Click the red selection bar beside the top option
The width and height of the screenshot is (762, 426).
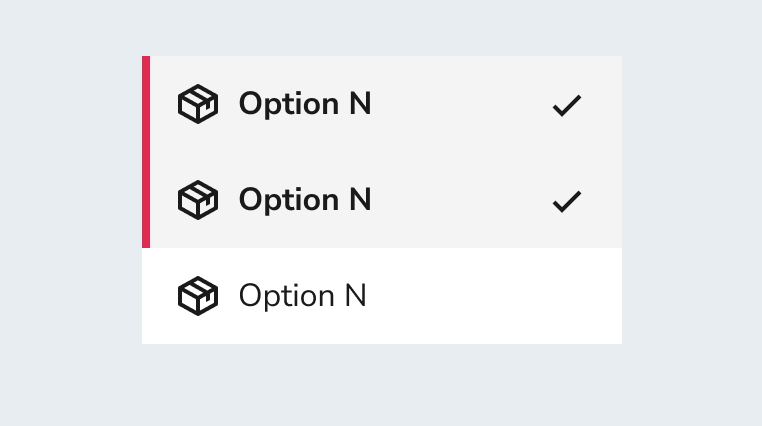click(x=146, y=104)
